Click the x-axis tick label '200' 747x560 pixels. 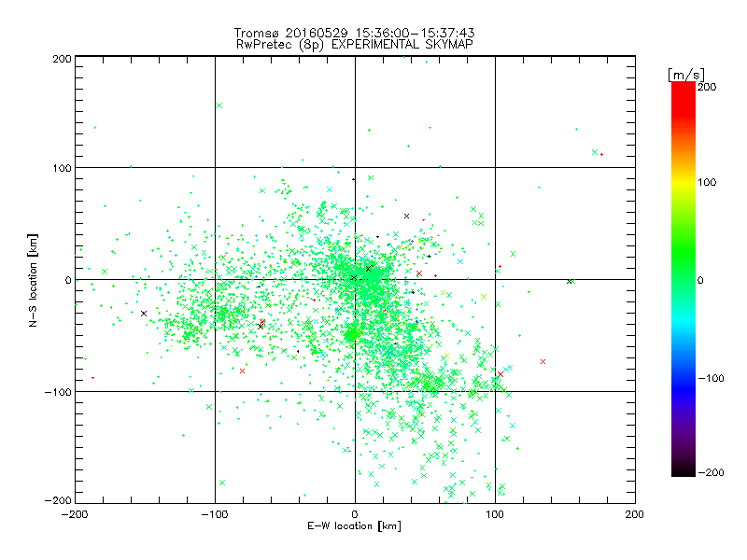(635, 514)
